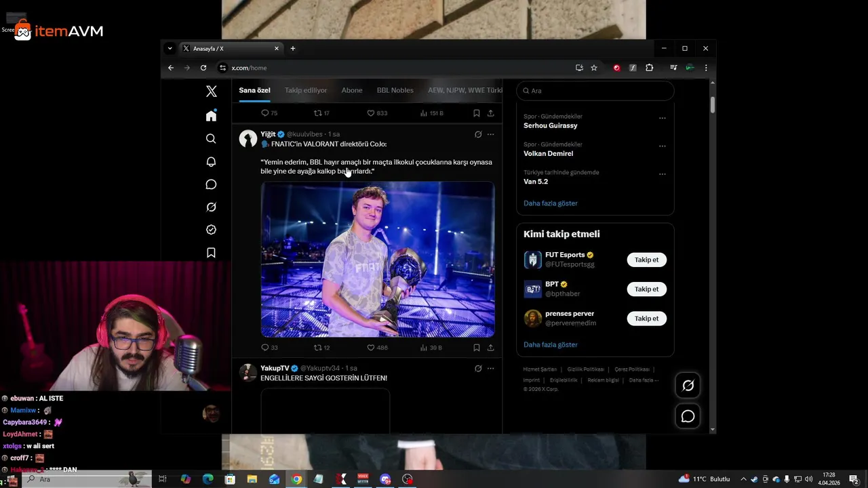Image resolution: width=868 pixels, height=488 pixels.
Task: Open options for Volkan Demirel trend
Action: [663, 146]
